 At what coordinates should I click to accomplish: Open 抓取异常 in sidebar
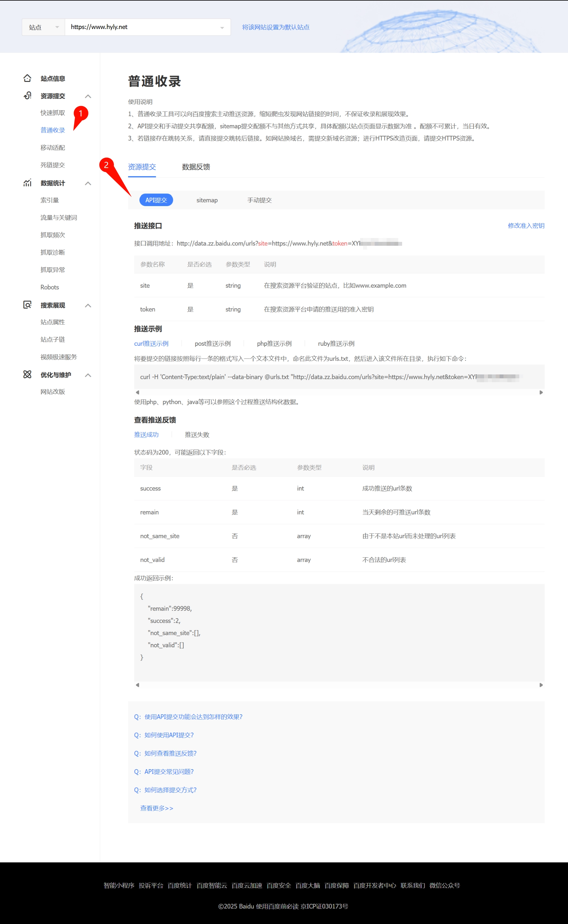53,270
